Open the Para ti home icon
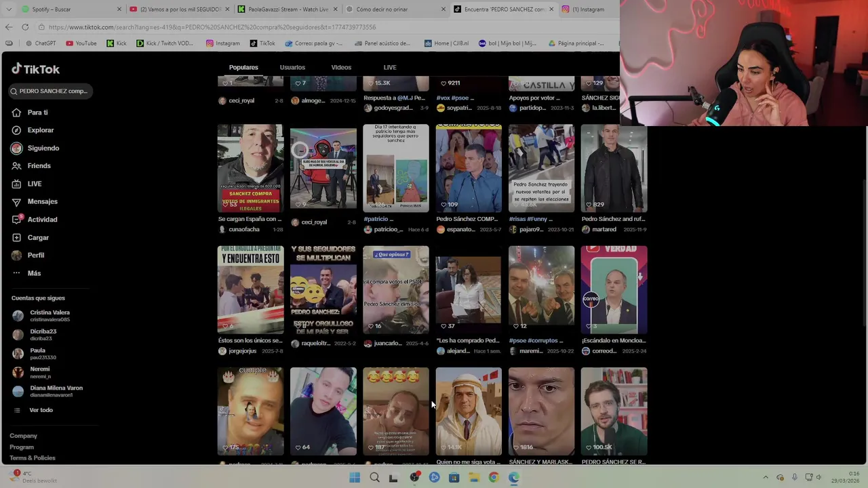This screenshot has height=488, width=868. point(16,113)
